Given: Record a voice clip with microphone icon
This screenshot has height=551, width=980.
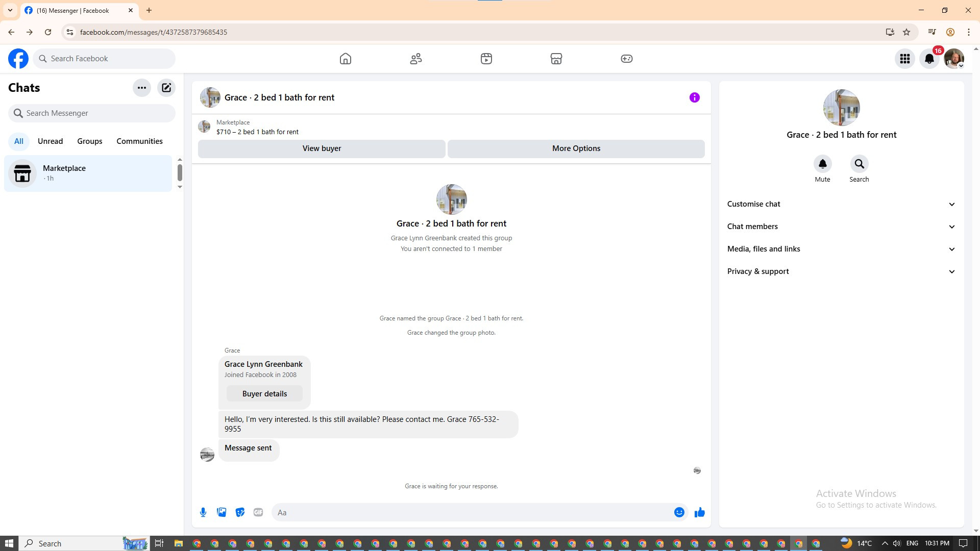Looking at the screenshot, I should click(203, 512).
